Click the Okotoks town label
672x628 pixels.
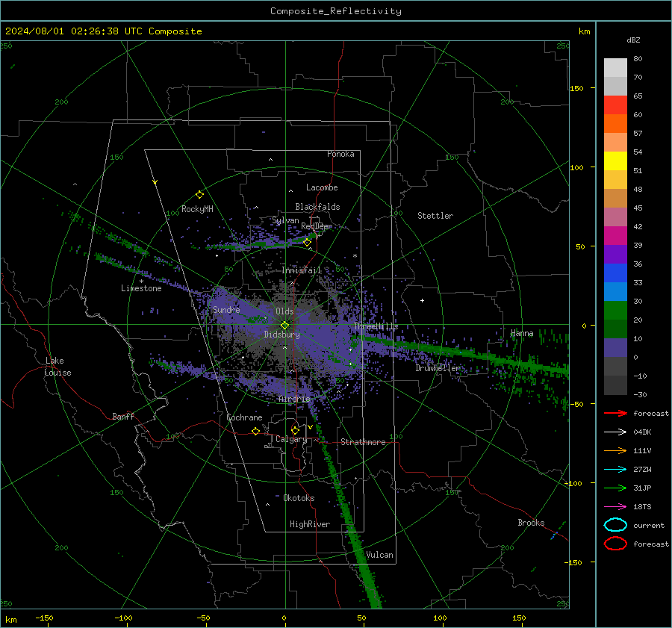(299, 498)
